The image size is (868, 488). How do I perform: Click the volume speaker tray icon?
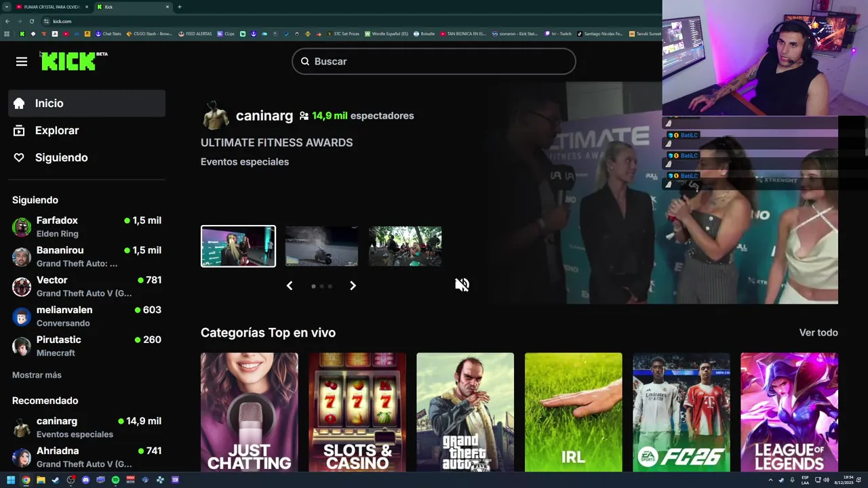pos(826,480)
